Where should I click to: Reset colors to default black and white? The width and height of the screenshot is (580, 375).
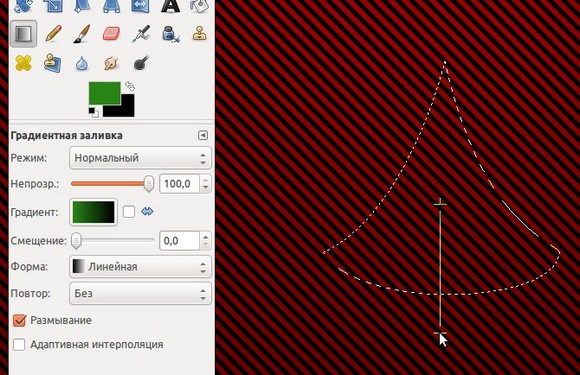point(93,112)
